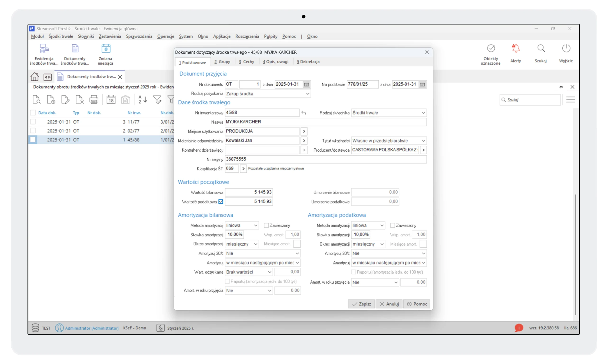Click into the Nr seryjny input field

point(325,159)
